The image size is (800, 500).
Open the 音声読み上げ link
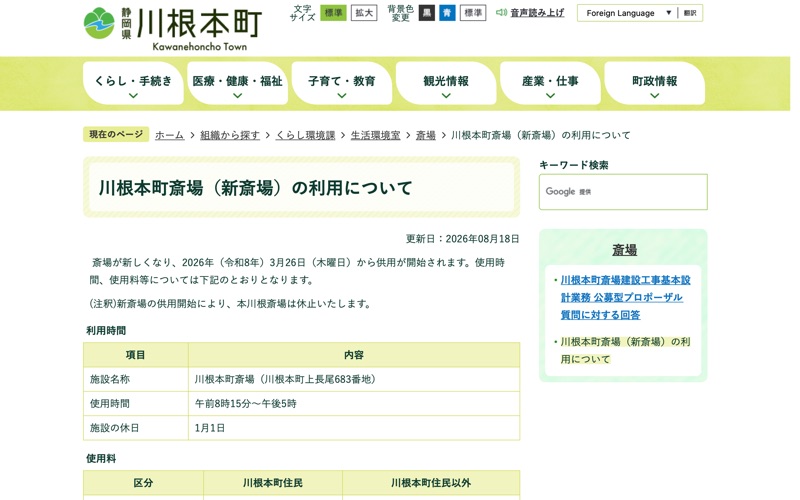tap(537, 12)
